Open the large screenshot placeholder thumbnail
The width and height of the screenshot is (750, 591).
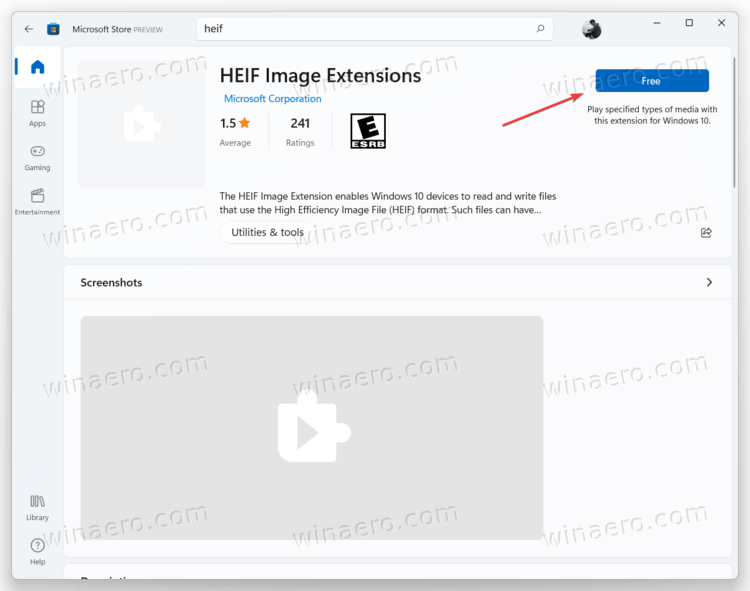pyautogui.click(x=312, y=427)
